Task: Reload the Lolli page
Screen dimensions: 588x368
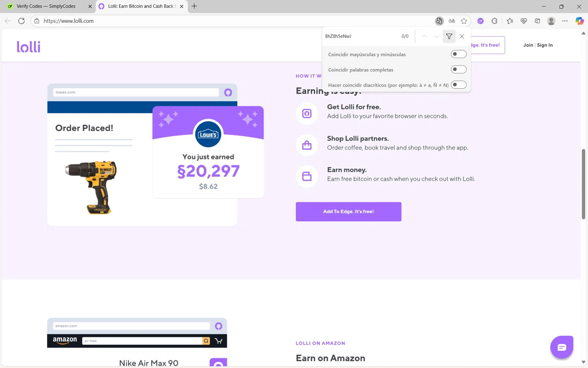Action: (22, 21)
